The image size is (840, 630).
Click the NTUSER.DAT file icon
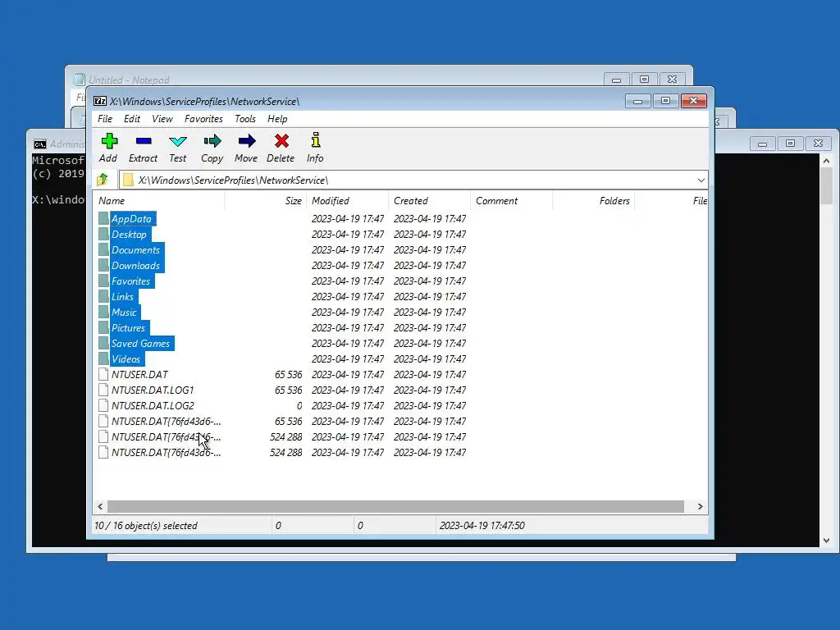click(x=103, y=374)
